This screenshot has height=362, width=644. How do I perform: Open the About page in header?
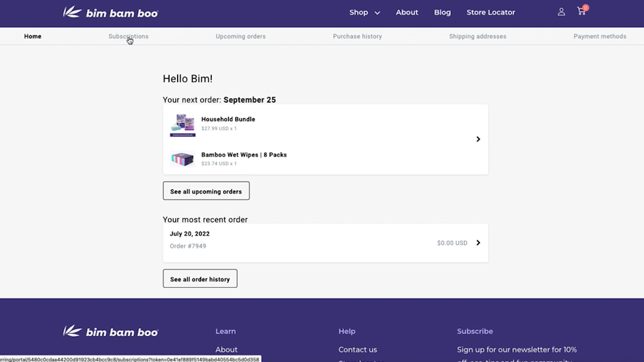pos(407,12)
